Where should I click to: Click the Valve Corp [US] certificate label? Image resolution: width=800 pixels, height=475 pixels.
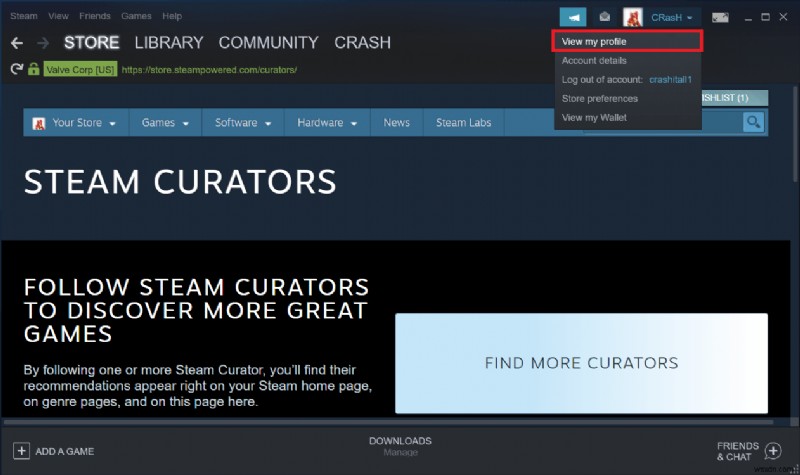pyautogui.click(x=80, y=69)
